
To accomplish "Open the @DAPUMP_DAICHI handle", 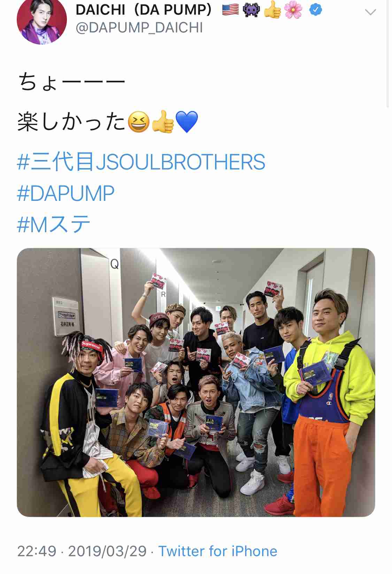I will point(139,28).
